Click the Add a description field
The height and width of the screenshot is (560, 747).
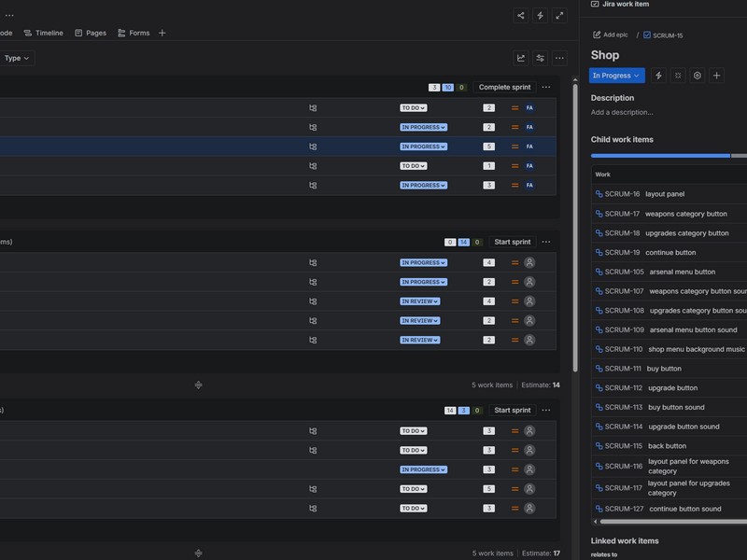622,112
